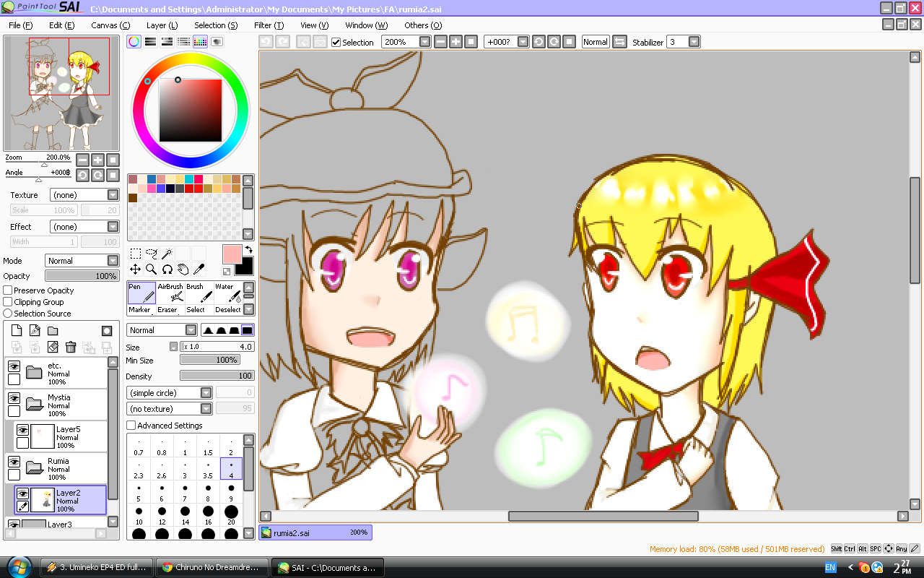Image resolution: width=924 pixels, height=578 pixels.
Task: Open the simple circle brush shape dropdown
Action: point(170,393)
